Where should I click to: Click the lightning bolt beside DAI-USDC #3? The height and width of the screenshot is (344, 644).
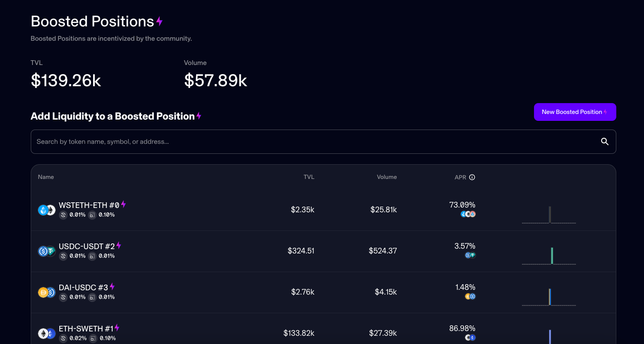[x=112, y=286]
